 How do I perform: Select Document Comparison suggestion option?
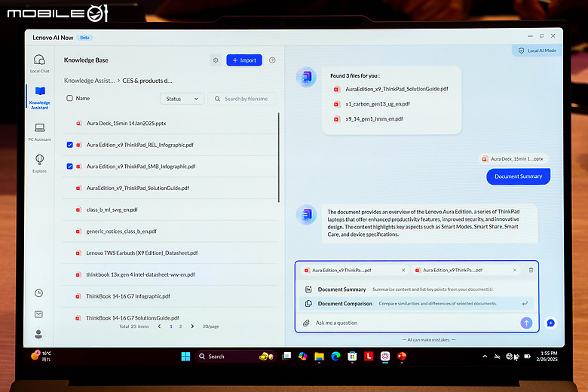click(x=417, y=304)
